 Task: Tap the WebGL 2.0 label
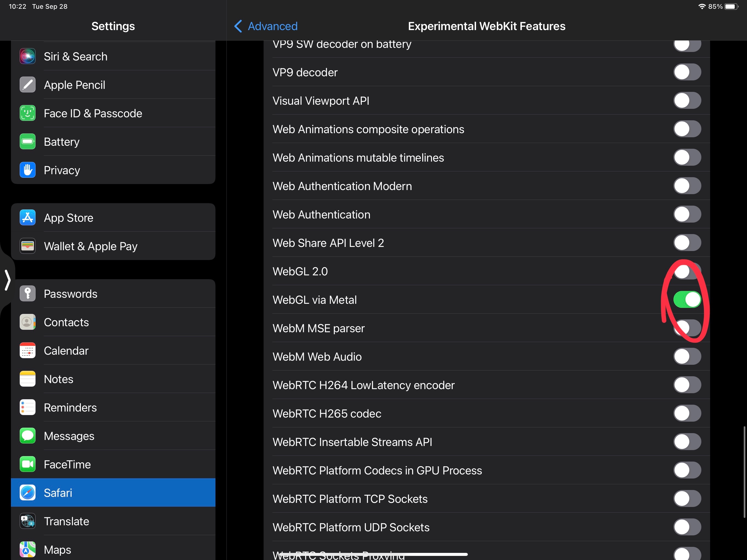tap(300, 271)
